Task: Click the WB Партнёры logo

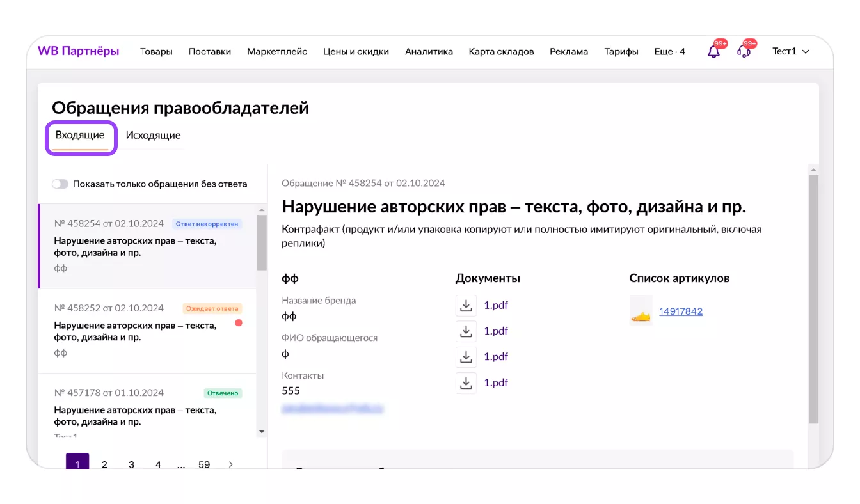Action: [x=79, y=51]
